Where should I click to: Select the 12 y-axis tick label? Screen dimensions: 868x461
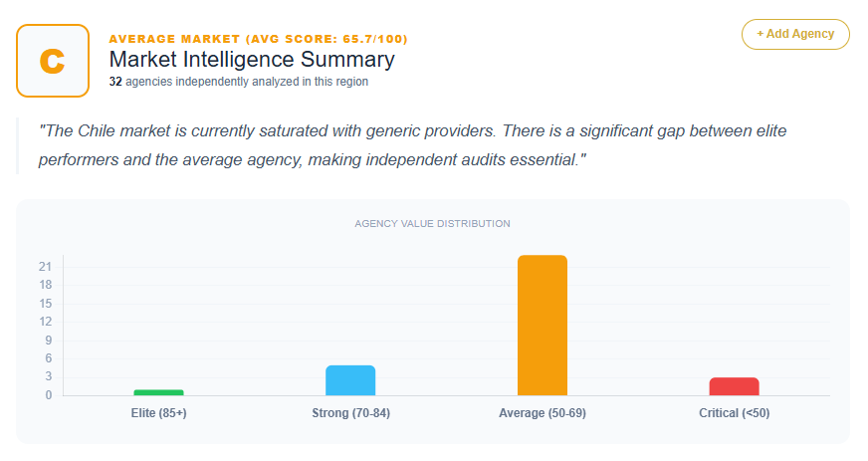pos(45,322)
